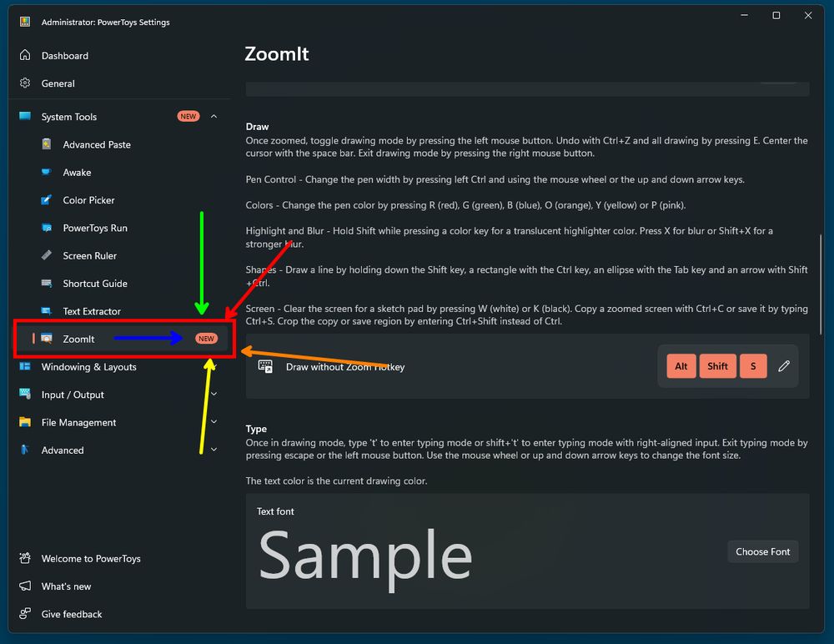Click the General gear icon

pyautogui.click(x=25, y=83)
